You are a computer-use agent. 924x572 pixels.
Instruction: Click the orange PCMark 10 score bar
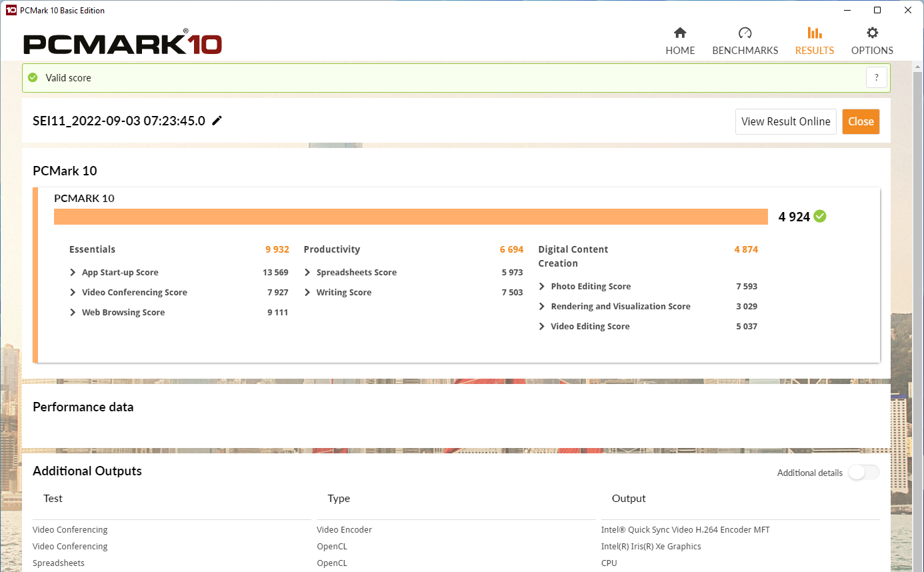(x=411, y=217)
